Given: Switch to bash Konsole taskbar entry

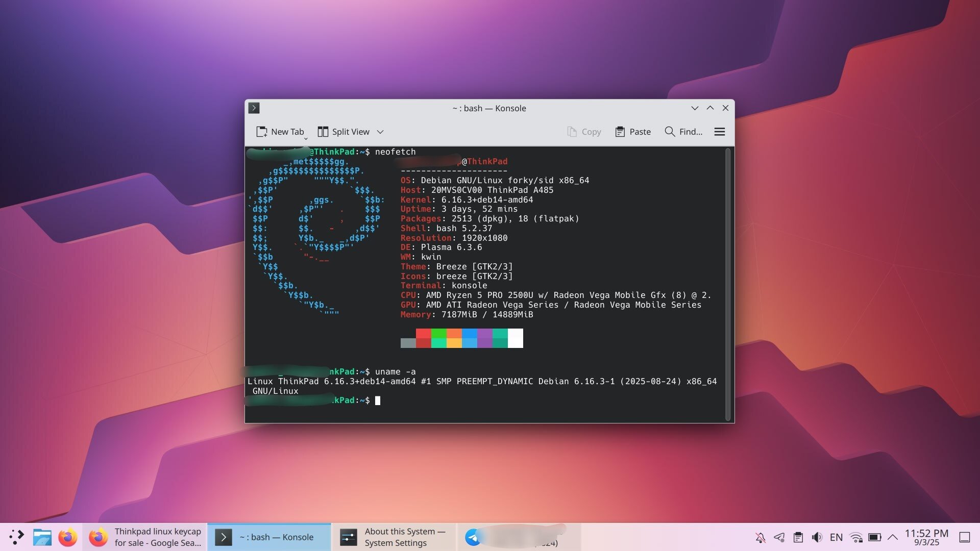Looking at the screenshot, I should click(x=269, y=537).
